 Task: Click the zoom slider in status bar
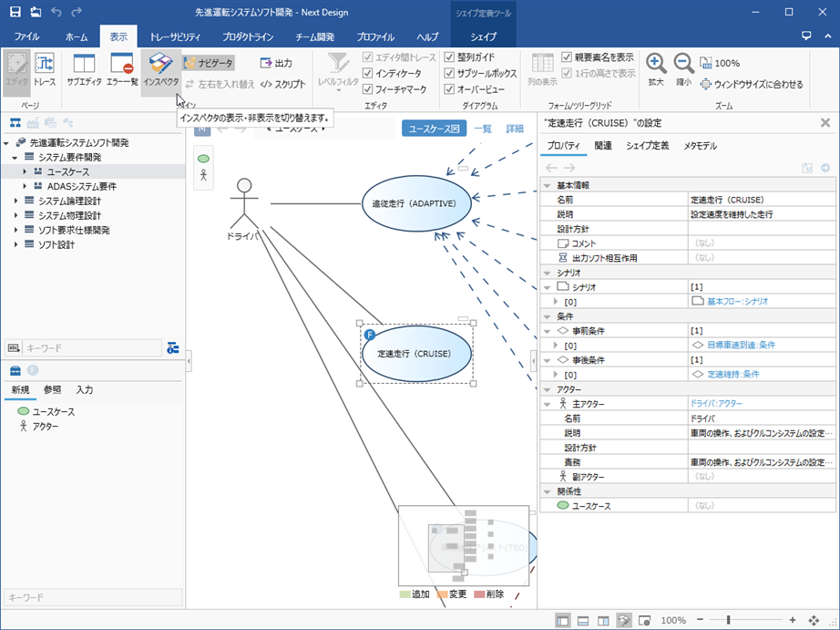(x=727, y=620)
